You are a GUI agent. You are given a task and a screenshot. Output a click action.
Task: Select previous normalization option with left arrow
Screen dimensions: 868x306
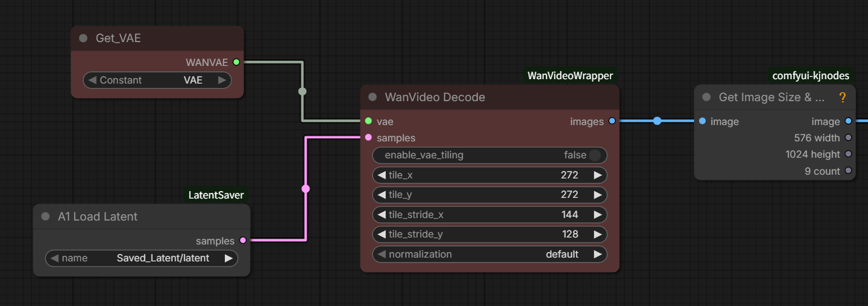coord(381,254)
